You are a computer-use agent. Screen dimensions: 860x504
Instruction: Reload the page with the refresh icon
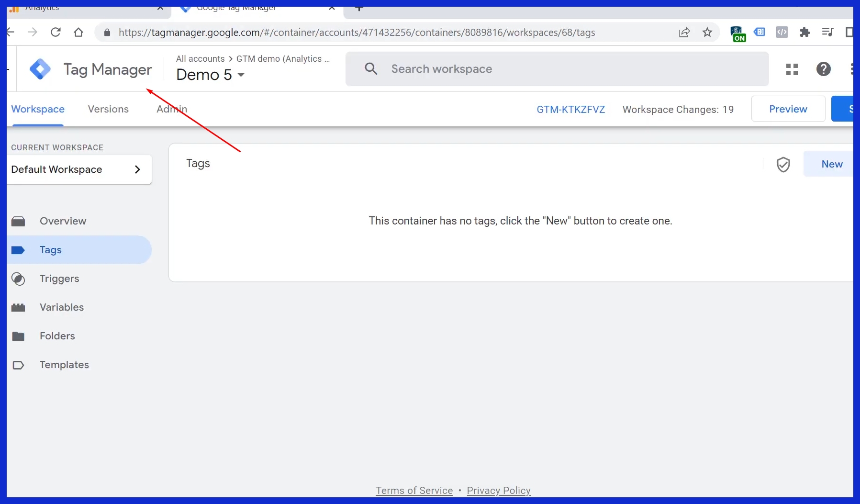coord(56,32)
